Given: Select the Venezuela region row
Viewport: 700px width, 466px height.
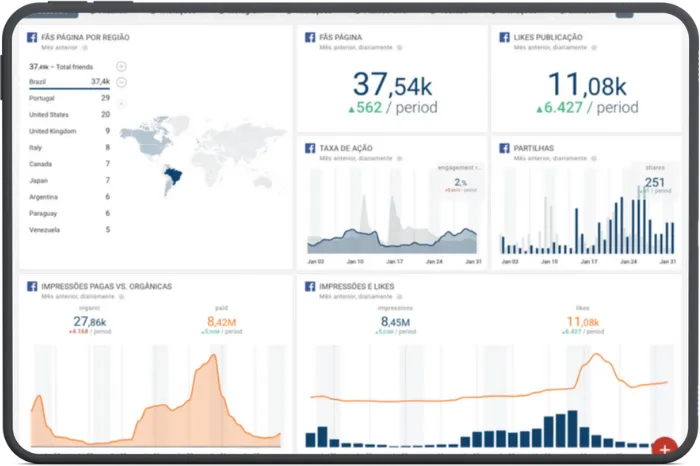Looking at the screenshot, I should (69, 230).
